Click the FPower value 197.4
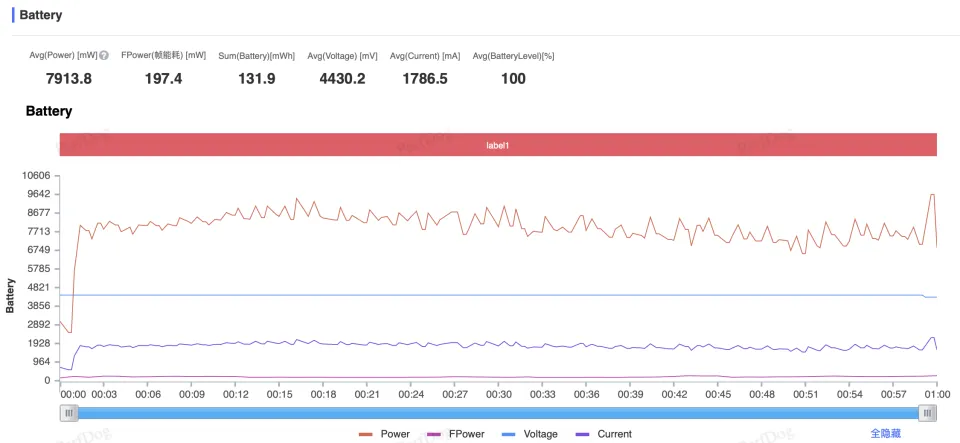 pyautogui.click(x=163, y=79)
